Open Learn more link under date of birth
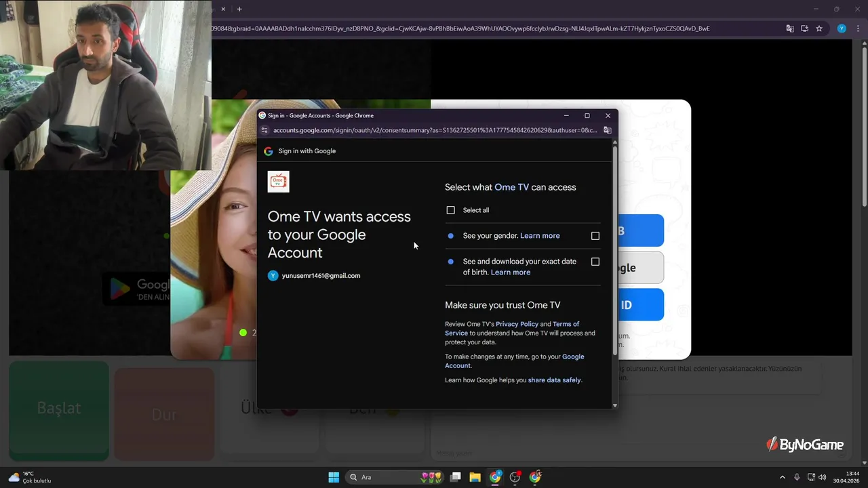Image resolution: width=868 pixels, height=488 pixels. point(511,272)
